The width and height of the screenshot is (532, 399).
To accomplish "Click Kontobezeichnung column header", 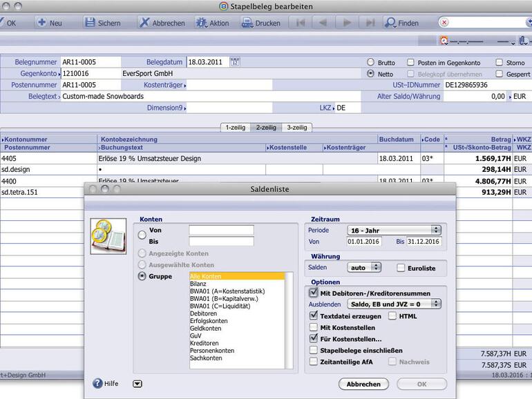I will pyautogui.click(x=238, y=139).
